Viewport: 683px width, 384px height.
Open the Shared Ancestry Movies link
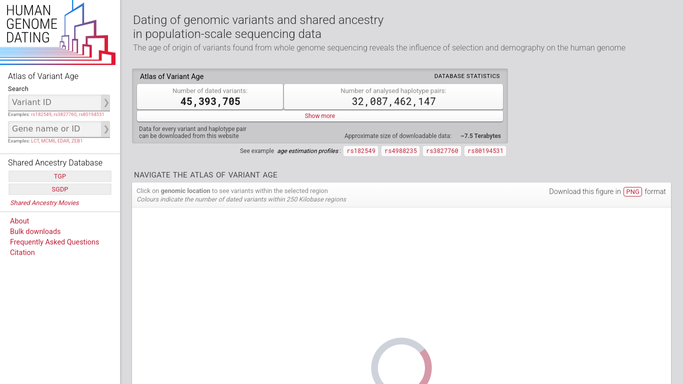click(x=44, y=203)
